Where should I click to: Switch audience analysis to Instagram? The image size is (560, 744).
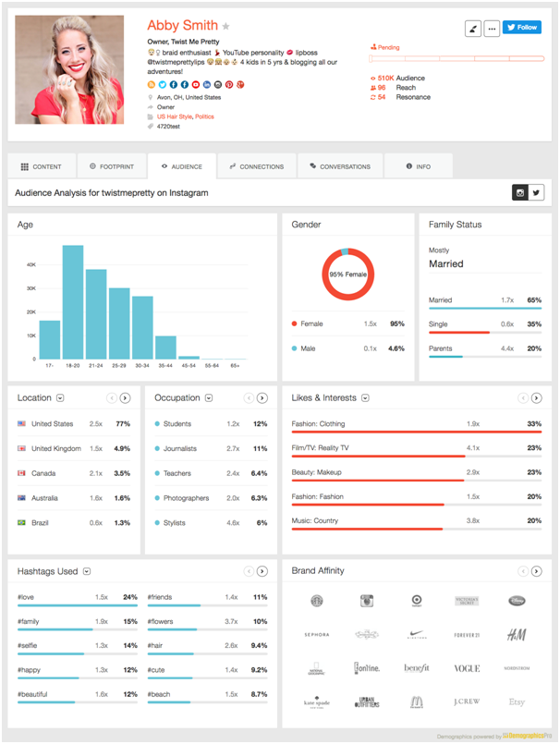click(520, 192)
